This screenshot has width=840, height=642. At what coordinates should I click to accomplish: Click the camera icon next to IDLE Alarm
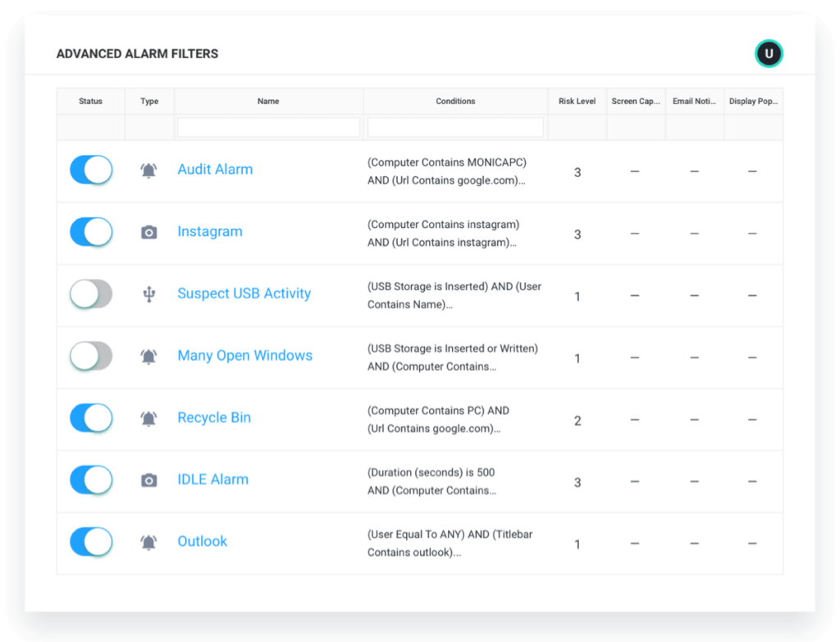pos(148,480)
